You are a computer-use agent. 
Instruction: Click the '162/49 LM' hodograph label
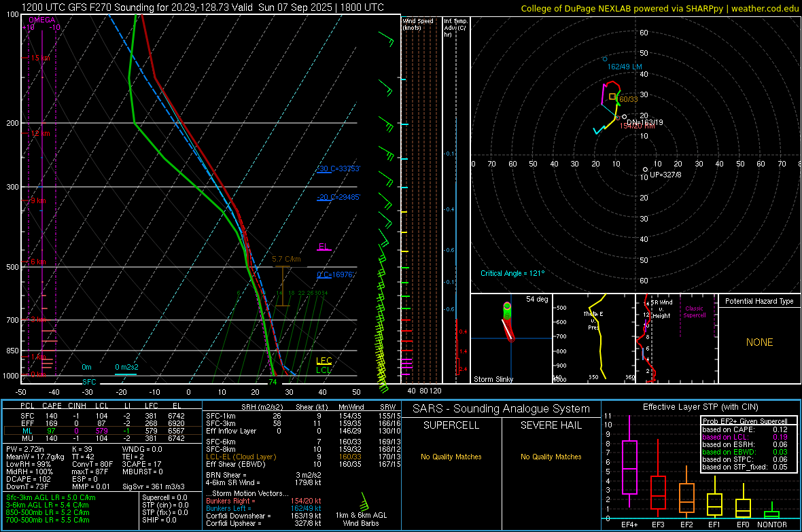[x=625, y=67]
